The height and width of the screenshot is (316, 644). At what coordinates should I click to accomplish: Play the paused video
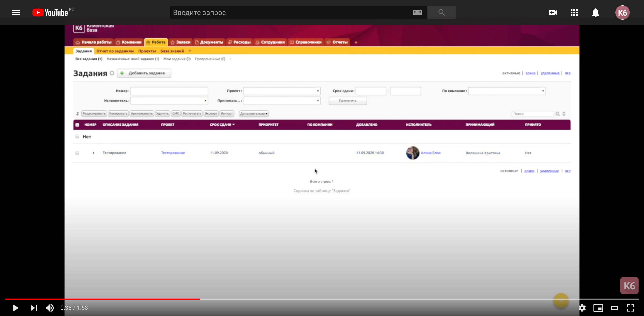pos(15,308)
